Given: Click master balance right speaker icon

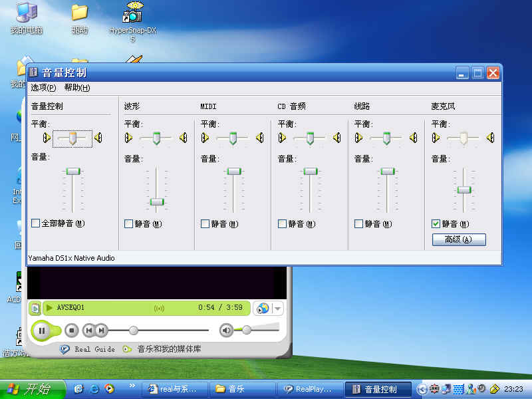Looking at the screenshot, I should (98, 138).
